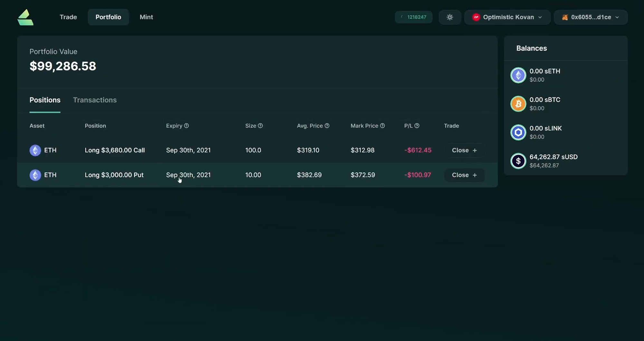
Task: Click the Chainlink icon next to sLINK balance
Action: (x=518, y=132)
